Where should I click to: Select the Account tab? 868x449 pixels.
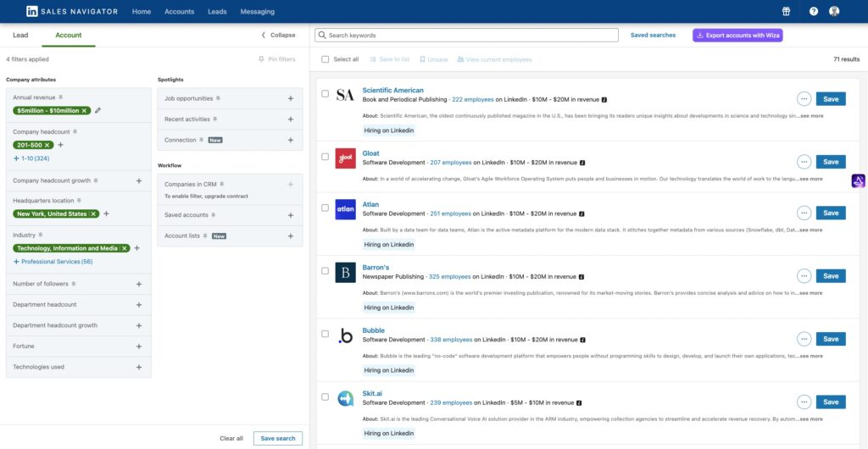click(x=69, y=35)
